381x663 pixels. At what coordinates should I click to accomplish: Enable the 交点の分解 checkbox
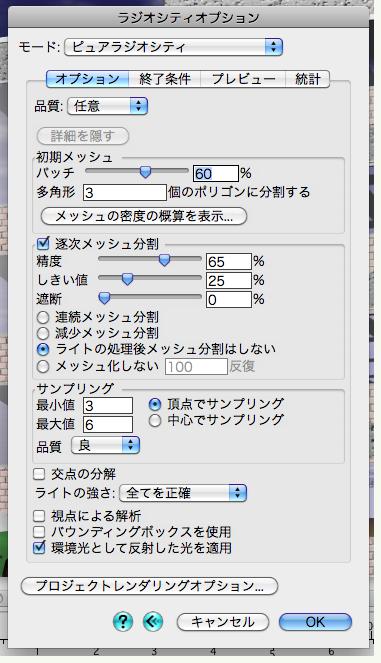point(39,474)
